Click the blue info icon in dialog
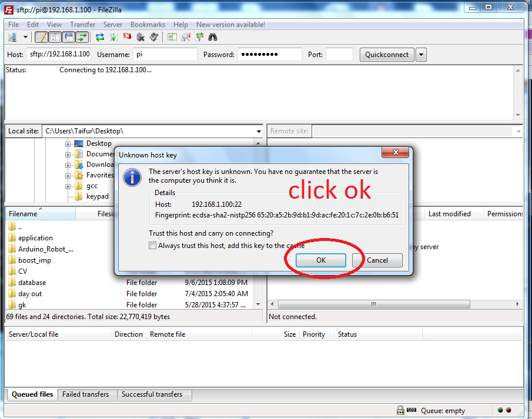Screen dimensions: 532x419 click(132, 177)
